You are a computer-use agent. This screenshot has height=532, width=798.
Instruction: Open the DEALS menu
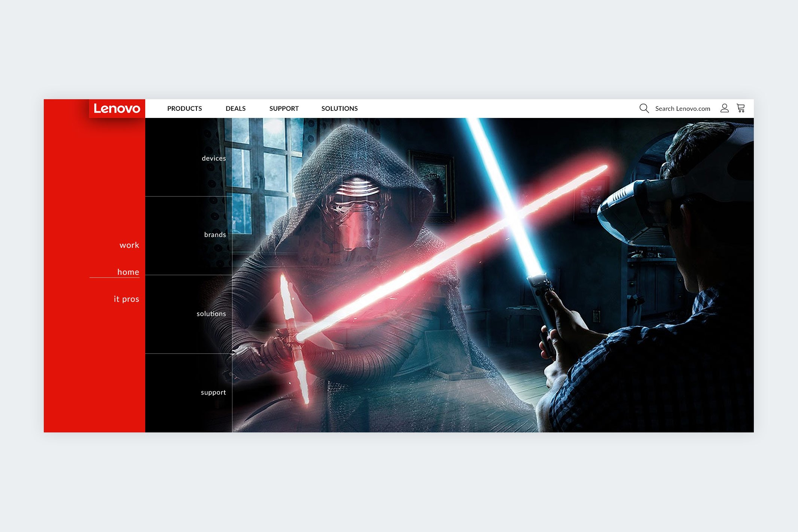235,109
